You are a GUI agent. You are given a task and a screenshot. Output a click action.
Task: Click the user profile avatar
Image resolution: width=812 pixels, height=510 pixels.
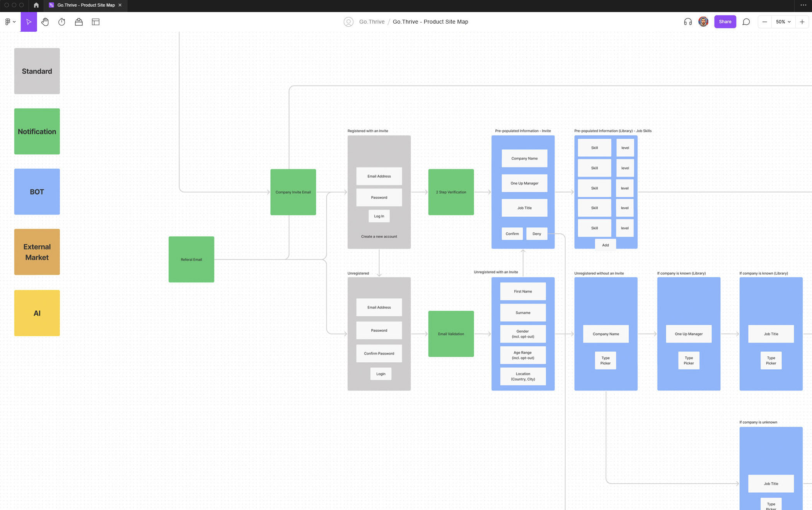[x=703, y=22]
